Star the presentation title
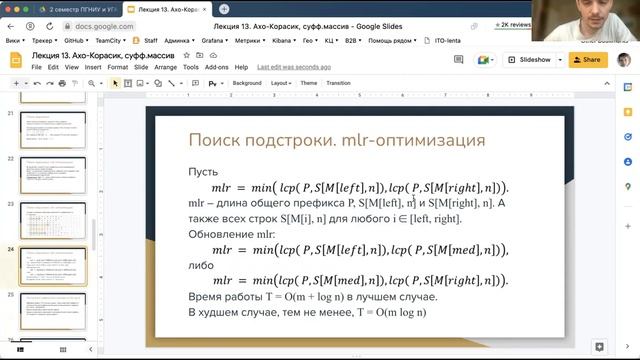This screenshot has height=360, width=640. [x=187, y=55]
